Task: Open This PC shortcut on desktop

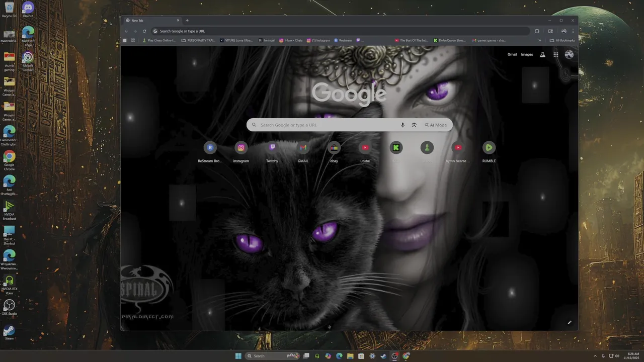Action: coord(9,235)
